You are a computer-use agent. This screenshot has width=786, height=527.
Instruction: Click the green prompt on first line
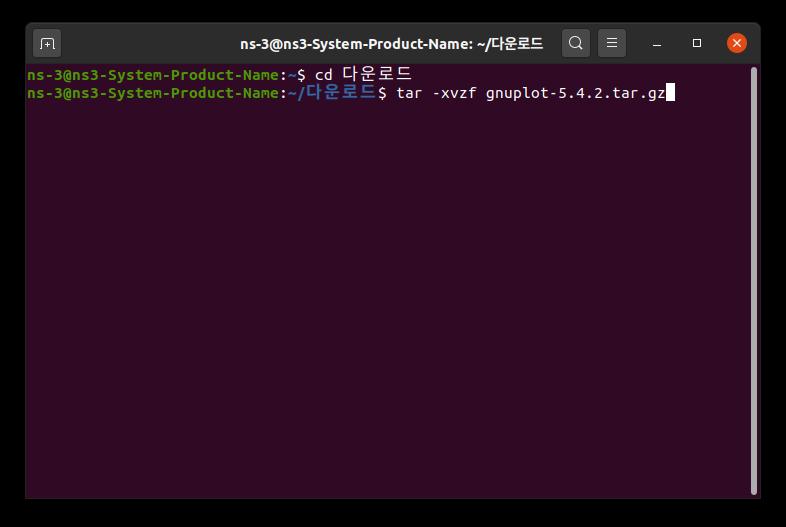point(153,75)
